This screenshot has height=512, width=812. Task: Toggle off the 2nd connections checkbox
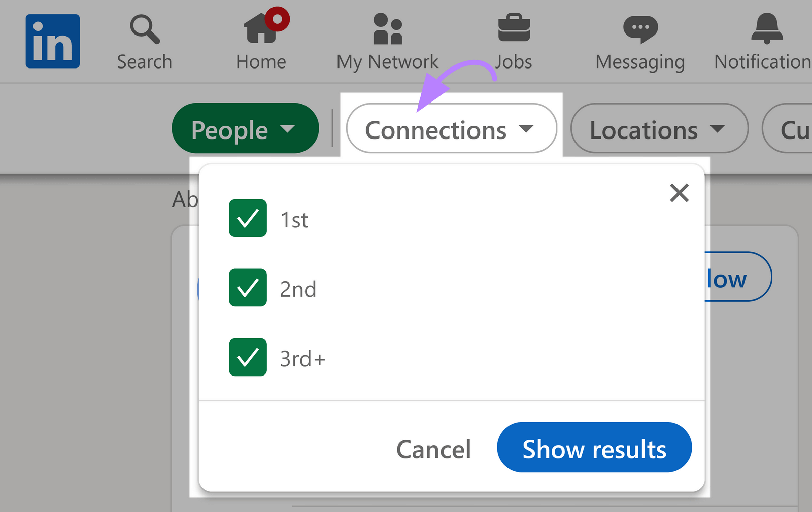[248, 288]
